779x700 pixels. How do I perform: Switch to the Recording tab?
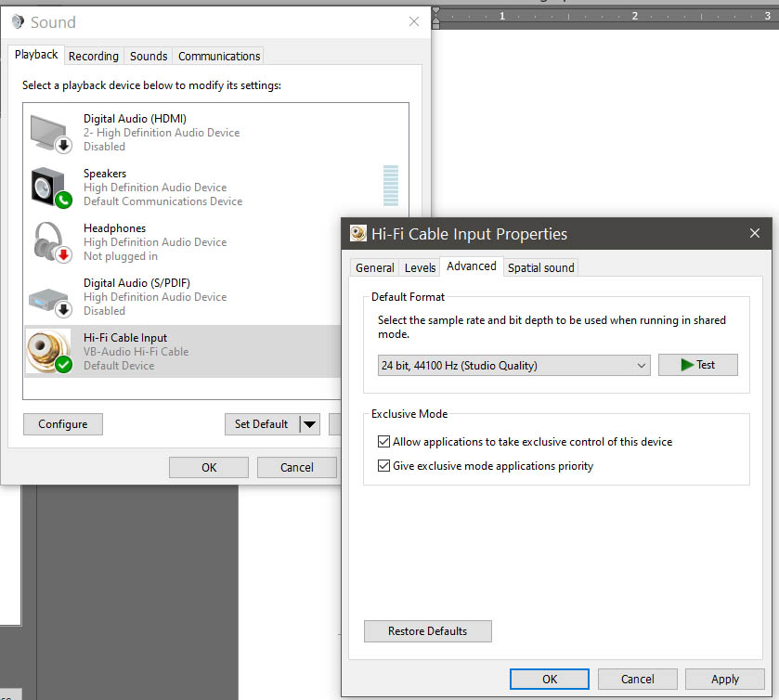coord(94,56)
